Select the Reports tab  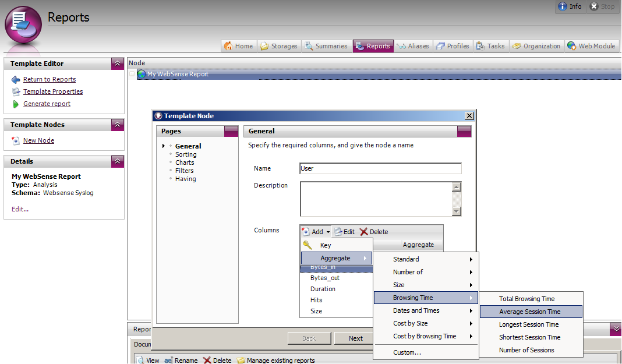(373, 46)
